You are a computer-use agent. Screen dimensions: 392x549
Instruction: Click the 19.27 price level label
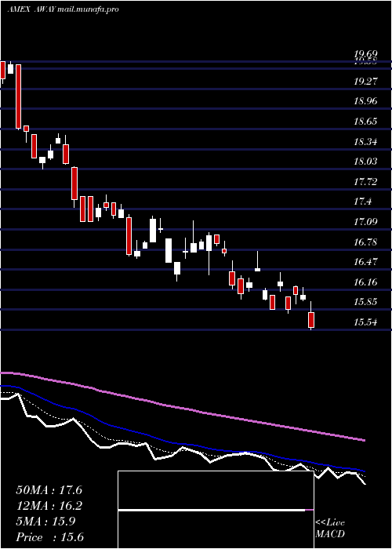coord(365,82)
